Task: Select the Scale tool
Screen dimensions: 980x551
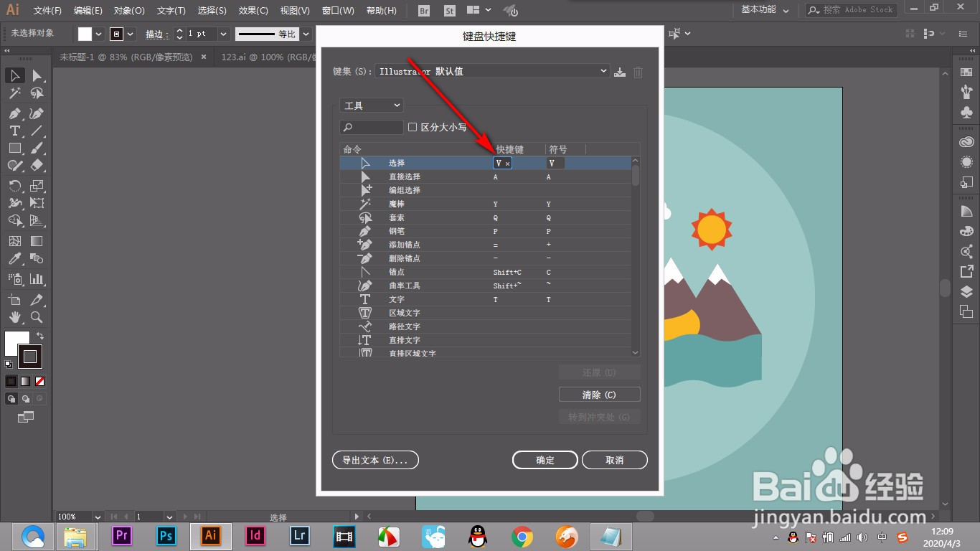Action: pos(37,186)
